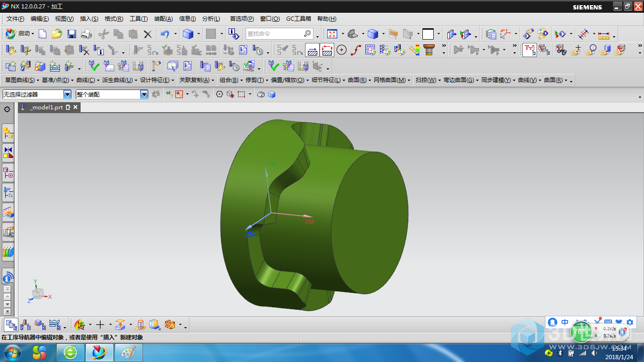Screen dimensions: 644x362
Task: Click the color-gradient ruler analysis icon
Action: pyautogui.click(x=414, y=49)
